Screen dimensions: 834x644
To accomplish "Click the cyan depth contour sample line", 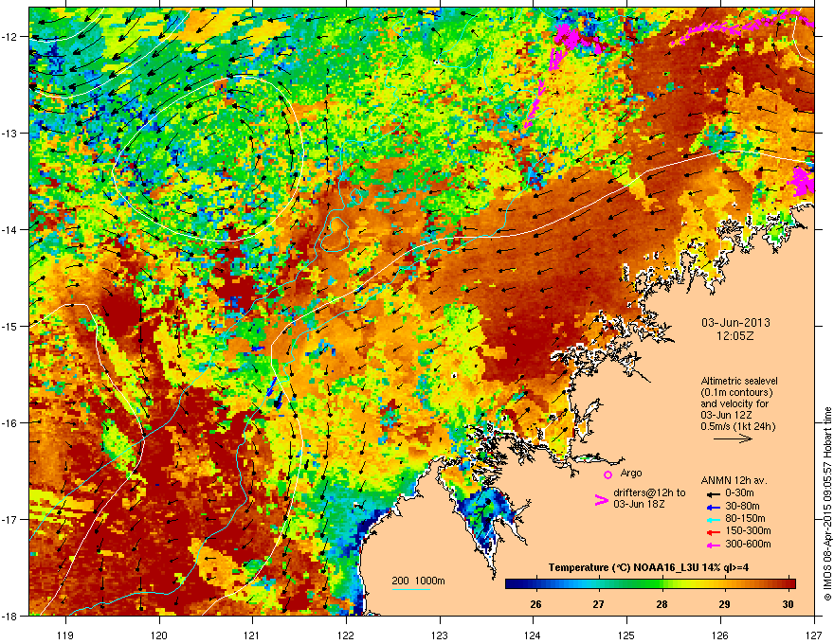I will (x=411, y=589).
